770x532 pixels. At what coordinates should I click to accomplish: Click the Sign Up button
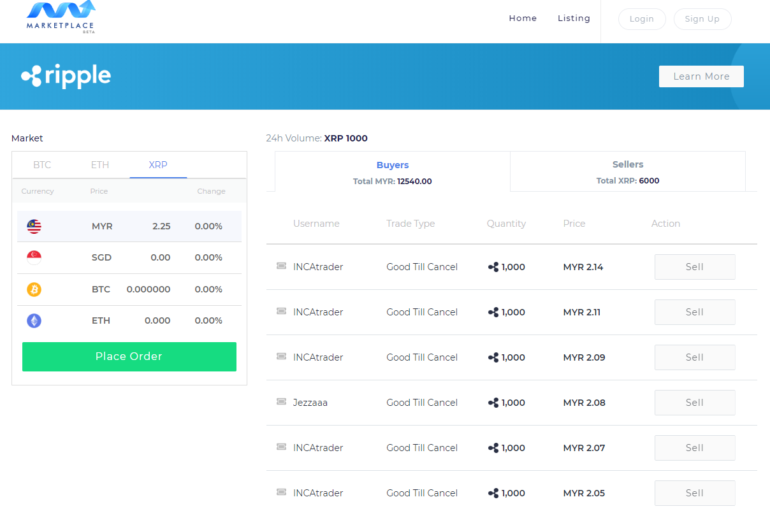(702, 19)
